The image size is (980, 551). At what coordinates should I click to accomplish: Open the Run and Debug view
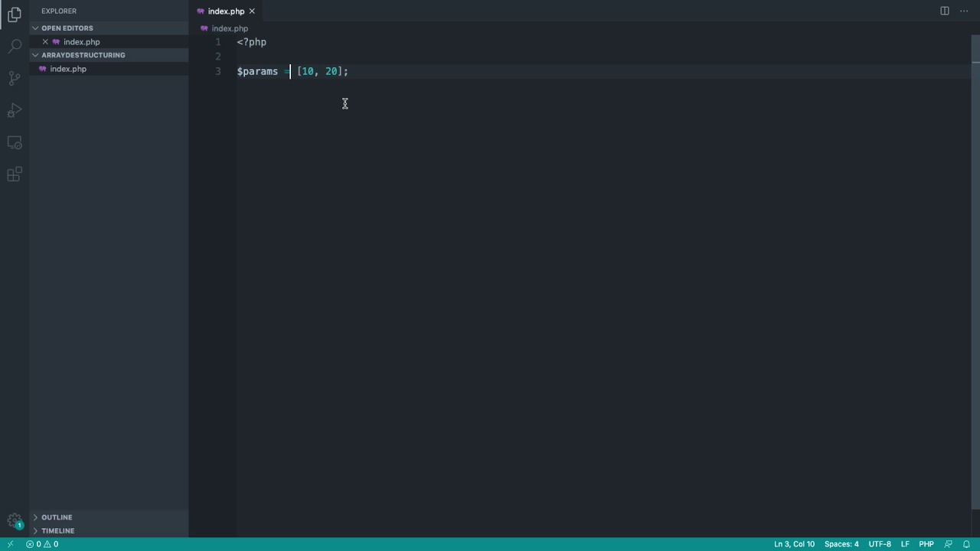click(x=15, y=110)
